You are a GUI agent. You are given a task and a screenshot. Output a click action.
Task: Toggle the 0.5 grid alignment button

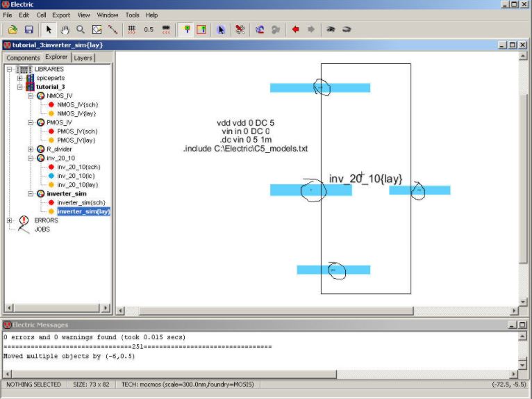[x=149, y=29]
